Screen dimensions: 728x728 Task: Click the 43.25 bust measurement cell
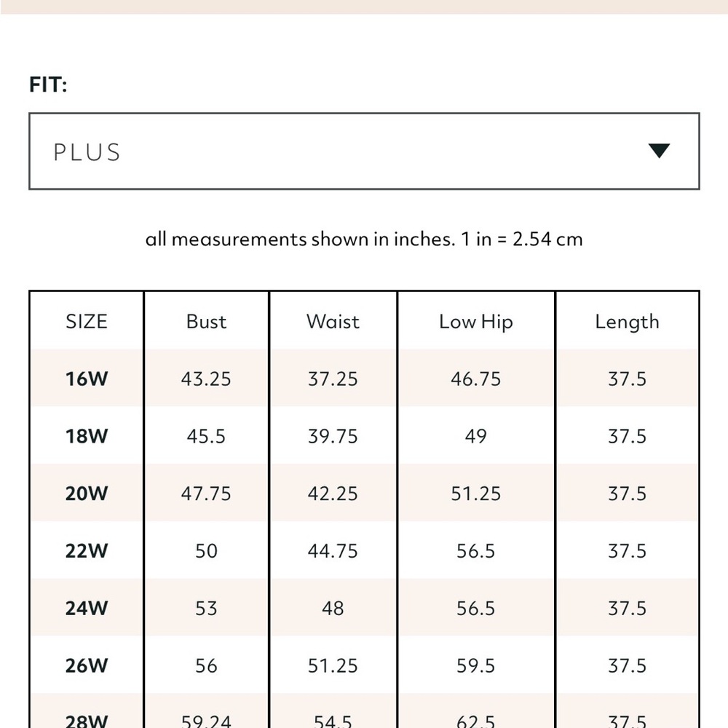tap(206, 379)
